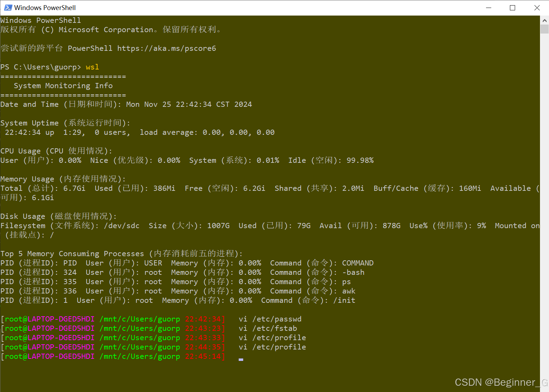Click the vertical scrollbar thumb

pos(545,29)
